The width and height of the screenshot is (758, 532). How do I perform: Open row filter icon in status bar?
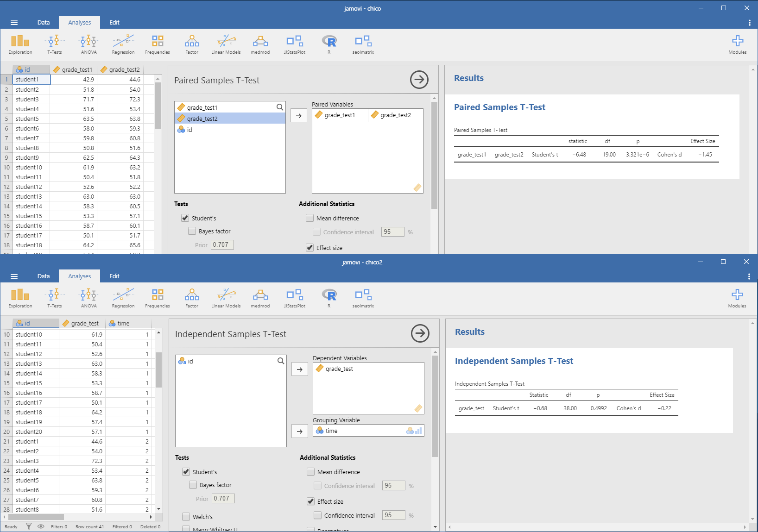pyautogui.click(x=29, y=526)
